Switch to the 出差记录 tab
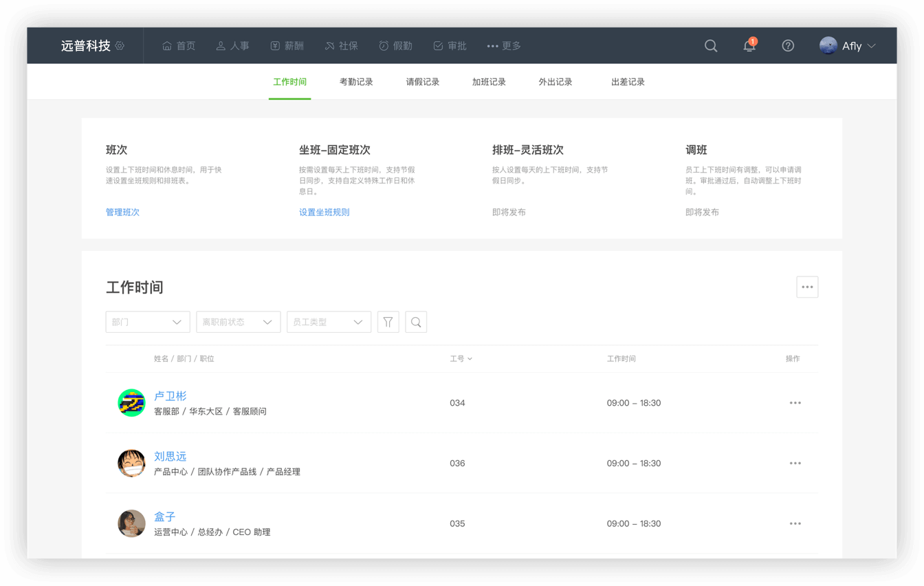 tap(627, 81)
